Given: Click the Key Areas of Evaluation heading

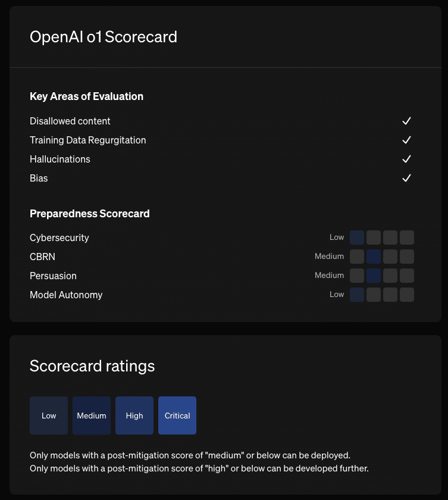Looking at the screenshot, I should [86, 96].
